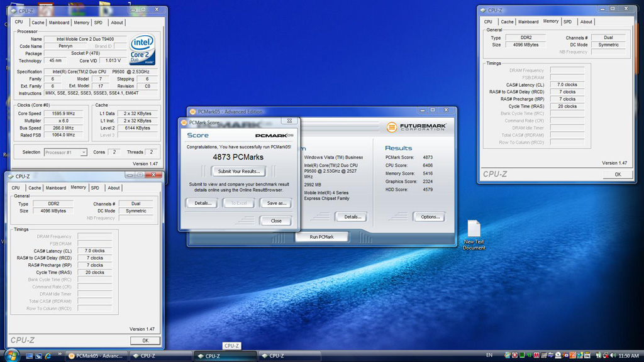Click the disconnected network tray icon
The height and width of the screenshot is (362, 644).
point(605,356)
